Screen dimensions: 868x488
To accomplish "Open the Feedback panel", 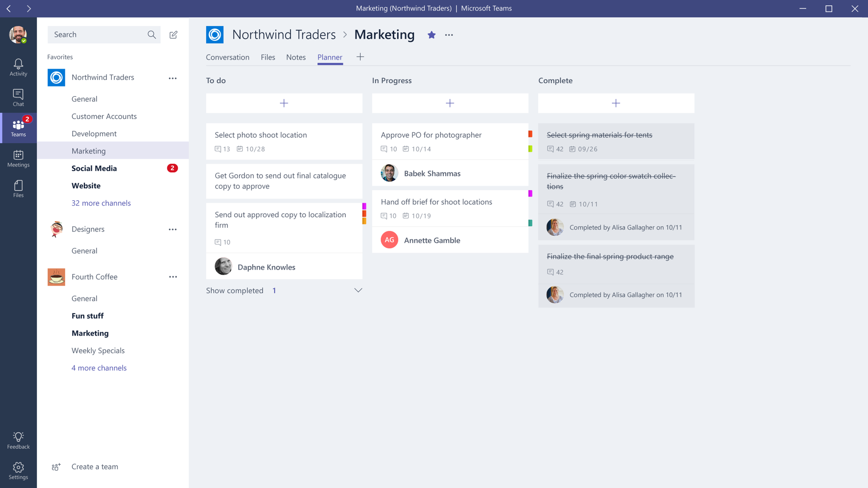I will 18,439.
